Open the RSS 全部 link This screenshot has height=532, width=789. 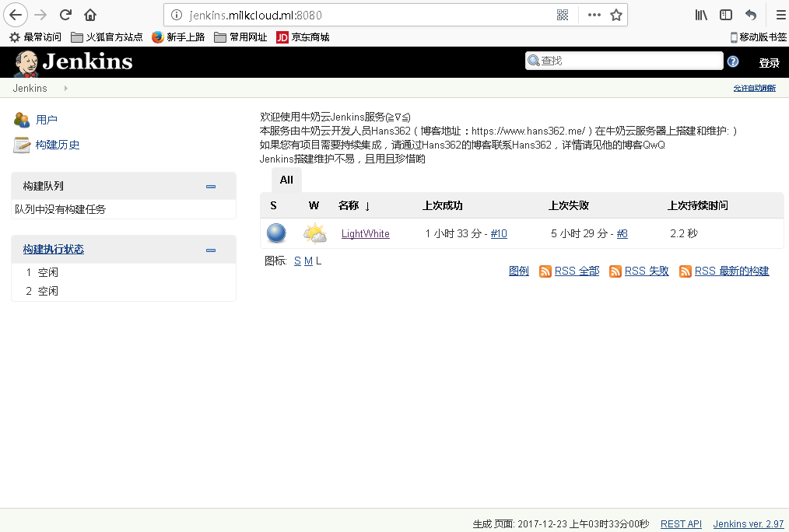point(577,271)
